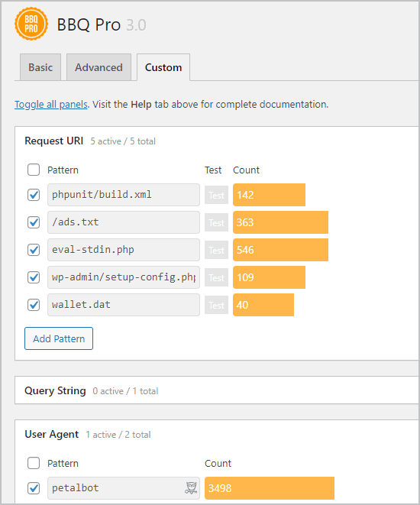Focus the /ads.txt pattern field
The width and height of the screenshot is (420, 505).
click(124, 222)
